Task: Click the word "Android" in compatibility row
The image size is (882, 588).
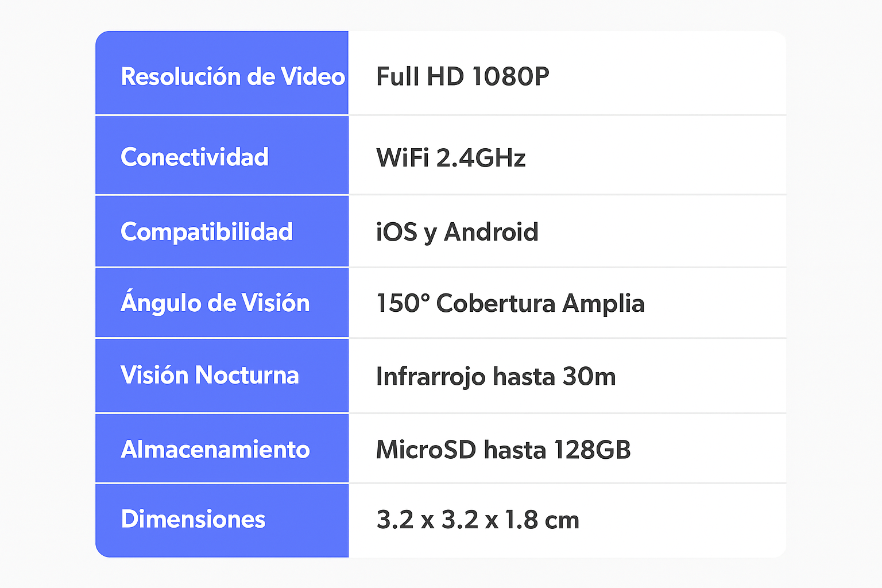Action: 491,232
